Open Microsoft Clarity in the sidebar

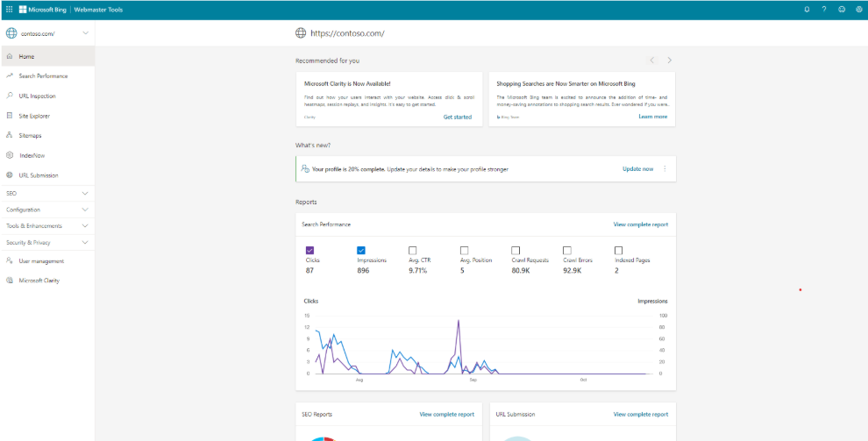pyautogui.click(x=47, y=281)
